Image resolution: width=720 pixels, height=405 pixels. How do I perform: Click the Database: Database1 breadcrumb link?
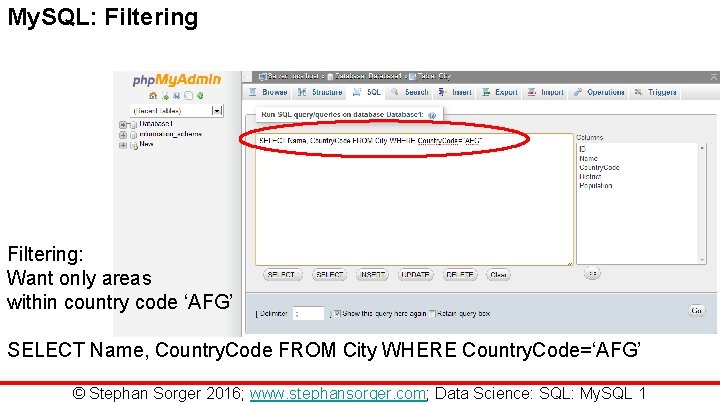tap(368, 76)
